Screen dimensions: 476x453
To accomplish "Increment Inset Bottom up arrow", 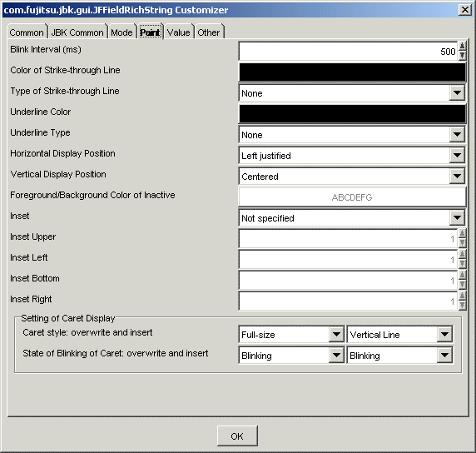I will 462,276.
